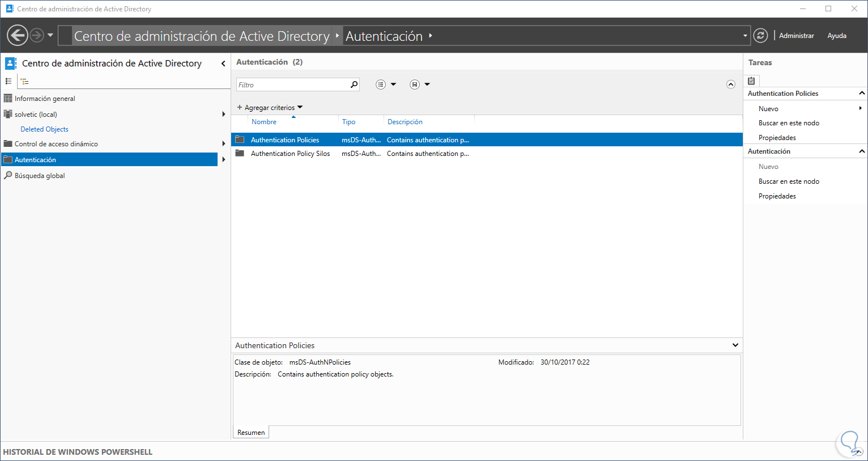Screen dimensions: 868x461
Task: Sort by the Descripción column header
Action: click(x=405, y=122)
